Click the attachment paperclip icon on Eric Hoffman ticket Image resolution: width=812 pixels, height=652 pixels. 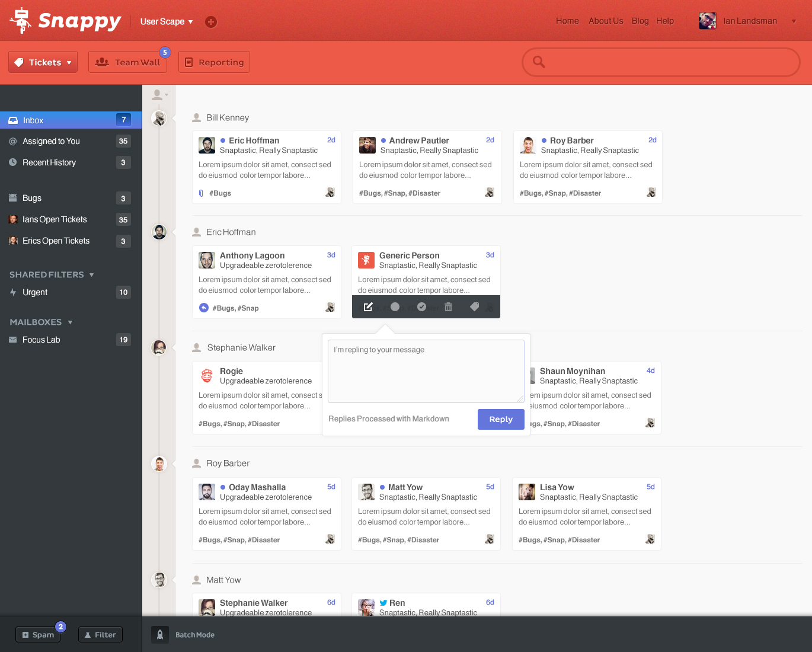pyautogui.click(x=201, y=193)
